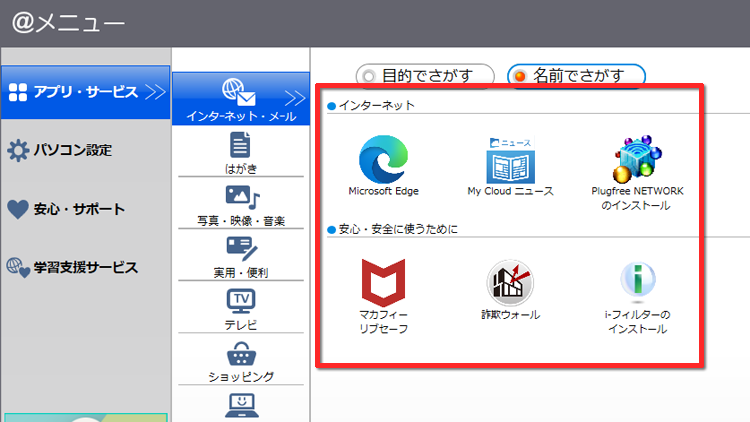Image resolution: width=750 pixels, height=422 pixels.
Task: Click Microsoft Edge label text
Action: (x=383, y=191)
